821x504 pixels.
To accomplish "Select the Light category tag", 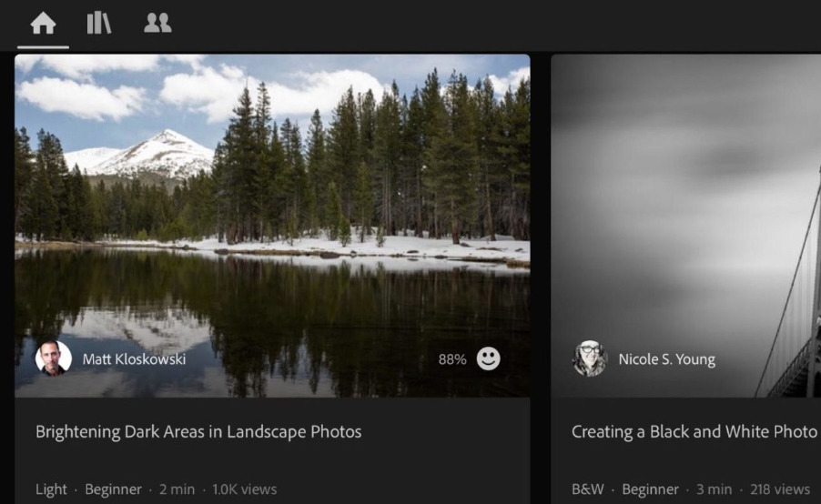I will tap(51, 489).
